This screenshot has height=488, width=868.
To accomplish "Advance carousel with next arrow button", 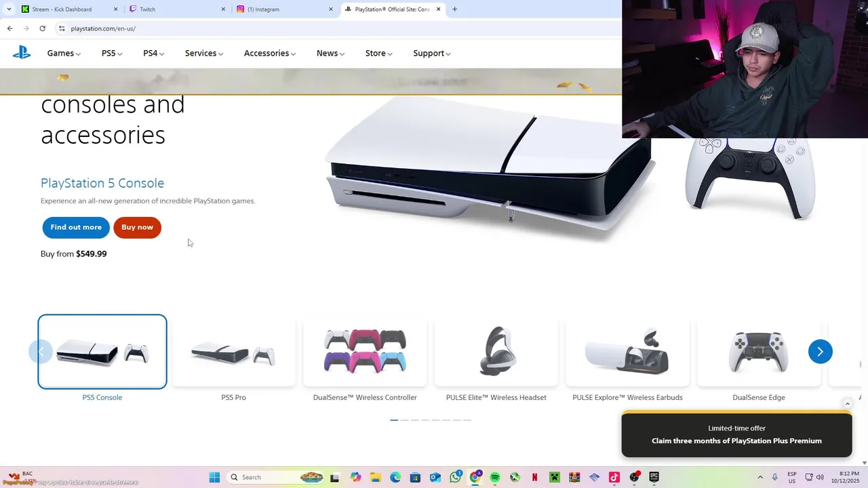I will coord(820,351).
